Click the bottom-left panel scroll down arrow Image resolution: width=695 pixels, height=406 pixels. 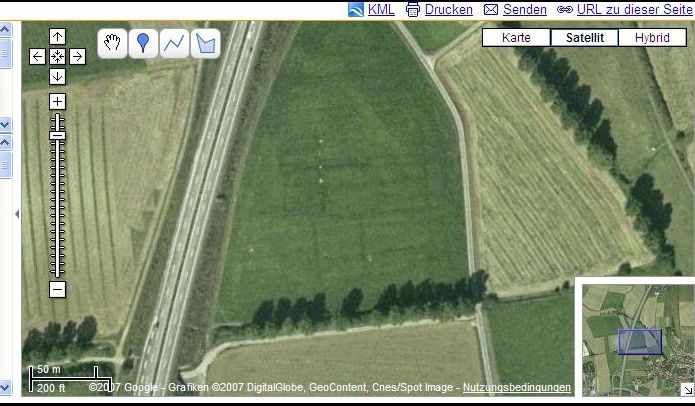(5, 386)
